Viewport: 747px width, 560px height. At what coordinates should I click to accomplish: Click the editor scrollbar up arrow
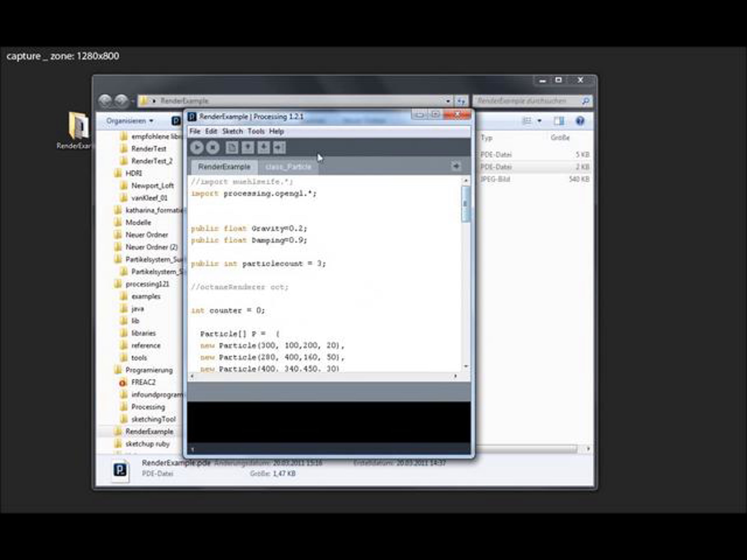(x=466, y=180)
